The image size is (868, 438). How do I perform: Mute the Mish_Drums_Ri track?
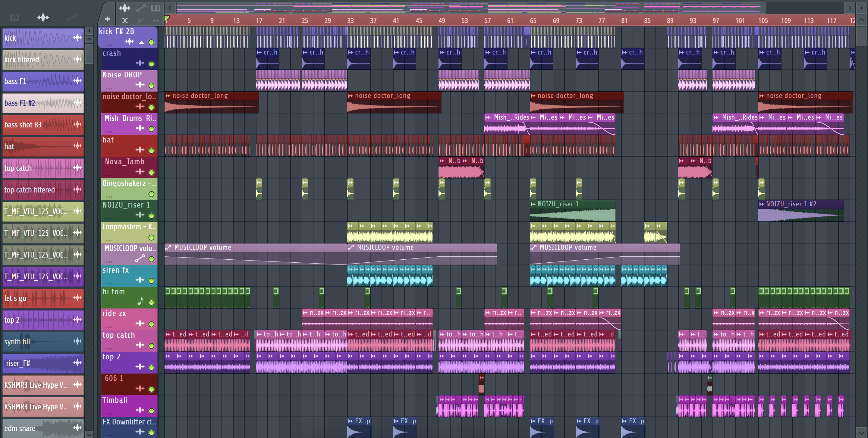pyautogui.click(x=152, y=129)
